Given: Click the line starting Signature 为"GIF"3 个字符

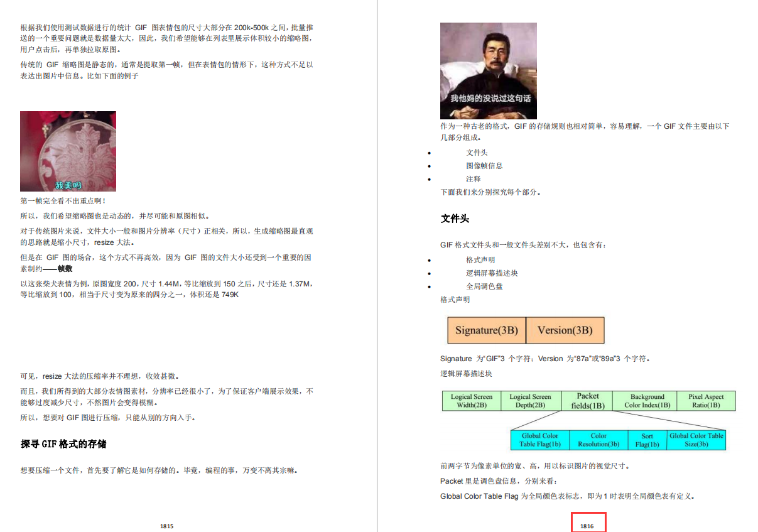Looking at the screenshot, I should coord(545,359).
